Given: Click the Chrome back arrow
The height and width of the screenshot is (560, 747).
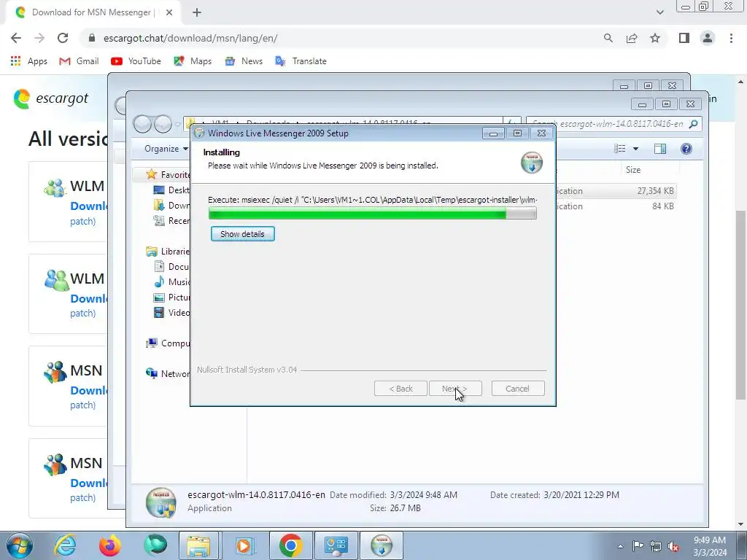Looking at the screenshot, I should pyautogui.click(x=16, y=38).
